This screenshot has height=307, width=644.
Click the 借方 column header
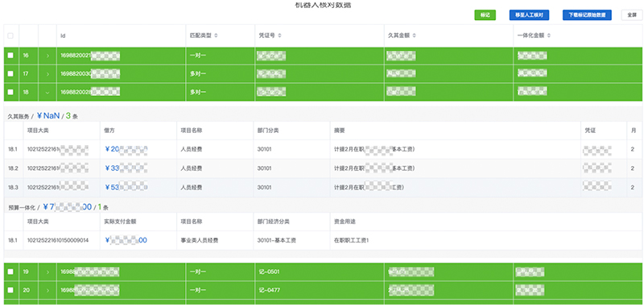(x=109, y=131)
